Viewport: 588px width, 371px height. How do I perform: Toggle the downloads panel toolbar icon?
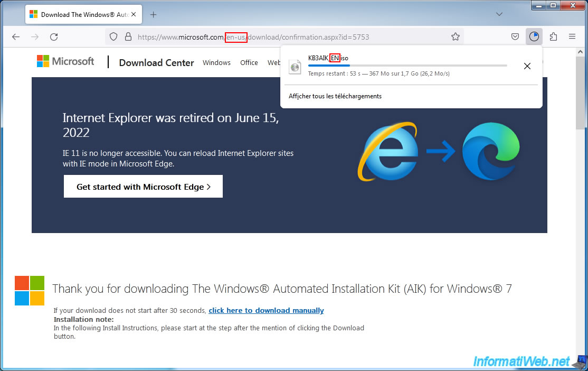pyautogui.click(x=534, y=37)
